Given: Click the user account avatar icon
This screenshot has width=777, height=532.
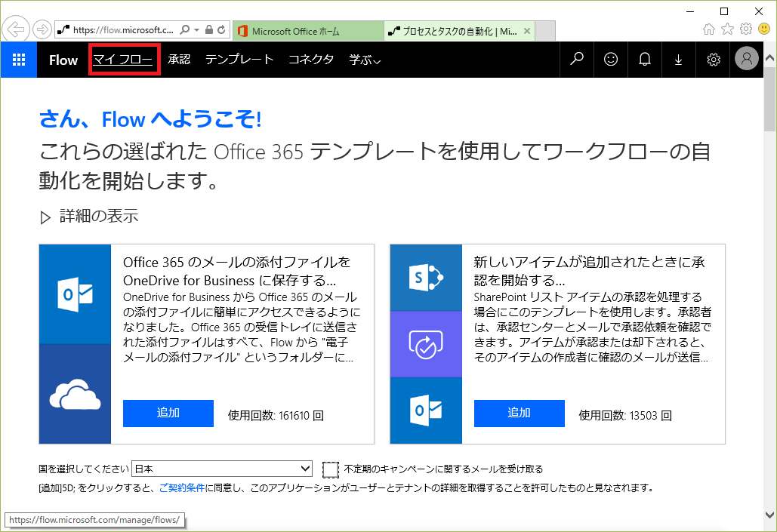Looking at the screenshot, I should tap(746, 60).
